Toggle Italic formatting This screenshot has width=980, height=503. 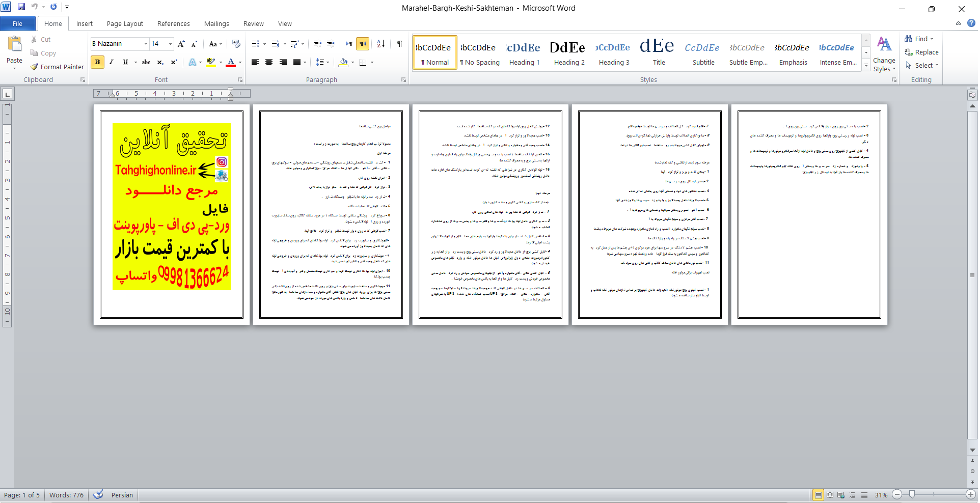(111, 62)
